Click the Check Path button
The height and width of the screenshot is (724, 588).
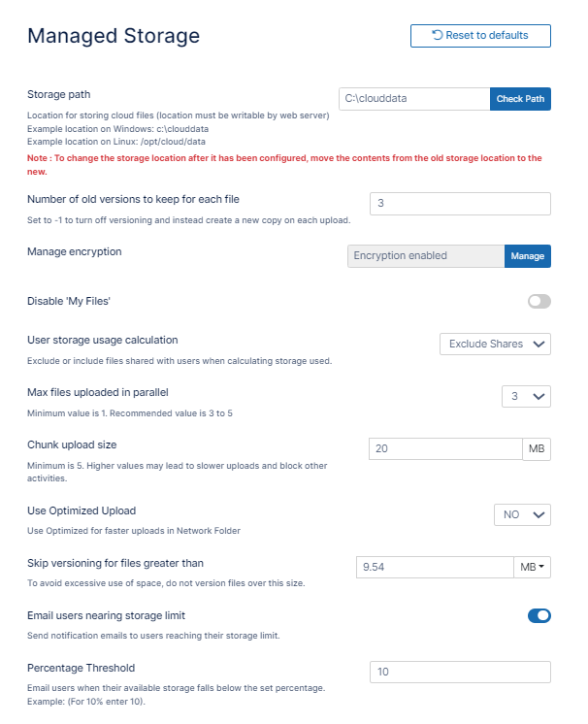pos(521,99)
